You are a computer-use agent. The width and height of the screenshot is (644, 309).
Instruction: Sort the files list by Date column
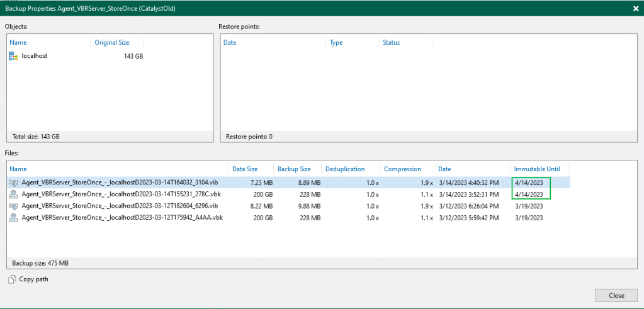[444, 169]
